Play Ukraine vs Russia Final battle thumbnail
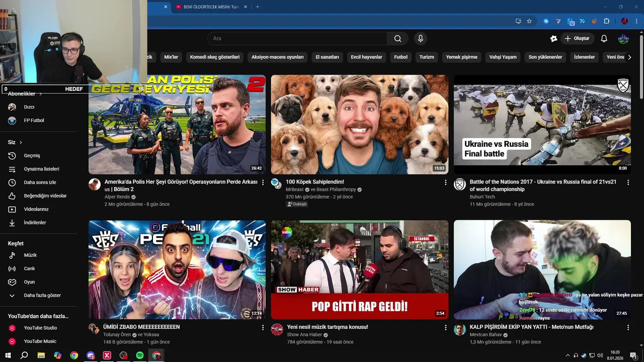The image size is (644, 362). (x=542, y=125)
